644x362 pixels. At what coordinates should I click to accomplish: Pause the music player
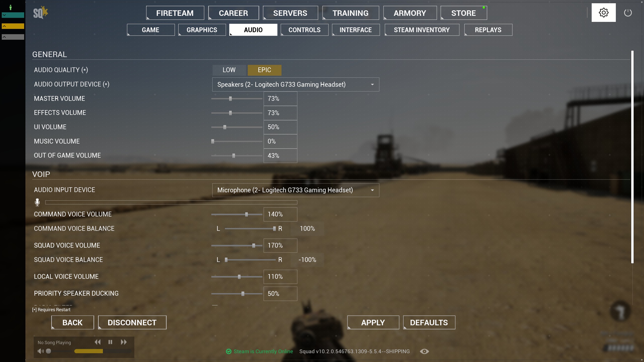pyautogui.click(x=110, y=342)
